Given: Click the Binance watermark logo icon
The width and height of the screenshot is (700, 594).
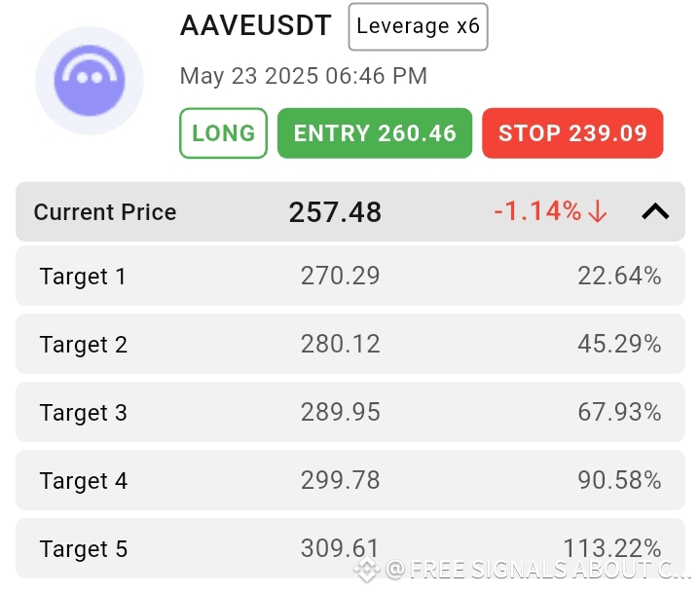Looking at the screenshot, I should [x=366, y=570].
